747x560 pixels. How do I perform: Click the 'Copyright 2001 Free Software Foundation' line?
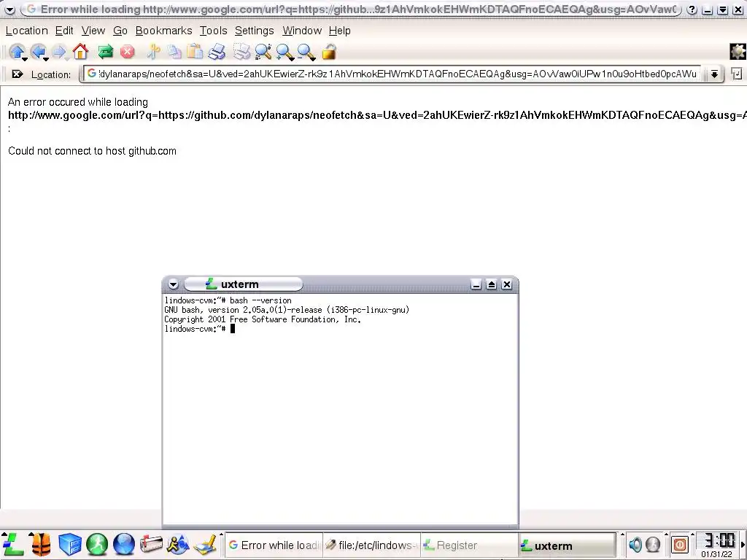pos(263,319)
